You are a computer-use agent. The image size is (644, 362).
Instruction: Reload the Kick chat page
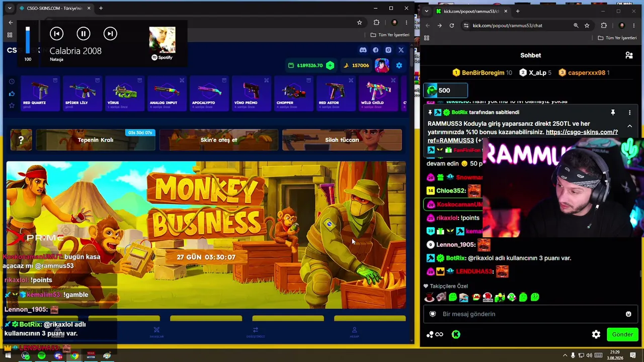[452, 26]
